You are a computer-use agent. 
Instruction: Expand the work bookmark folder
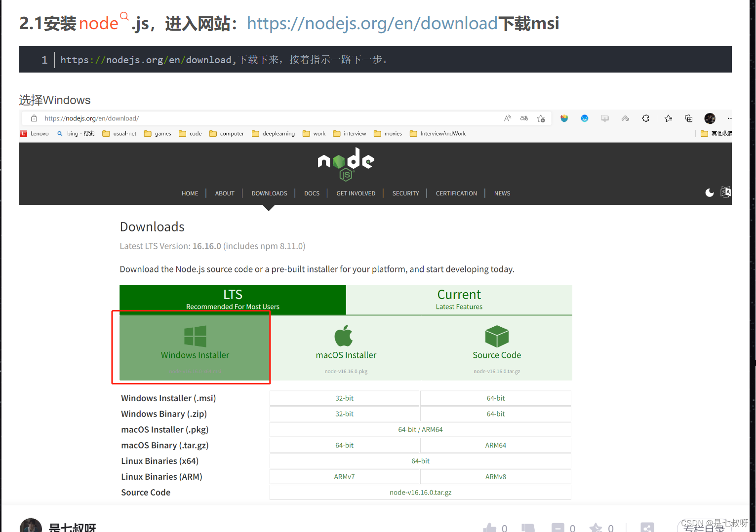314,134
